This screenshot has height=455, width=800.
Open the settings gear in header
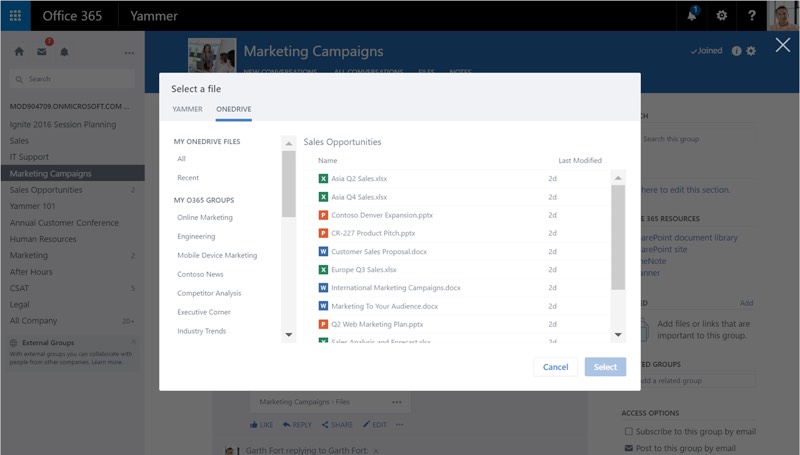pyautogui.click(x=721, y=15)
